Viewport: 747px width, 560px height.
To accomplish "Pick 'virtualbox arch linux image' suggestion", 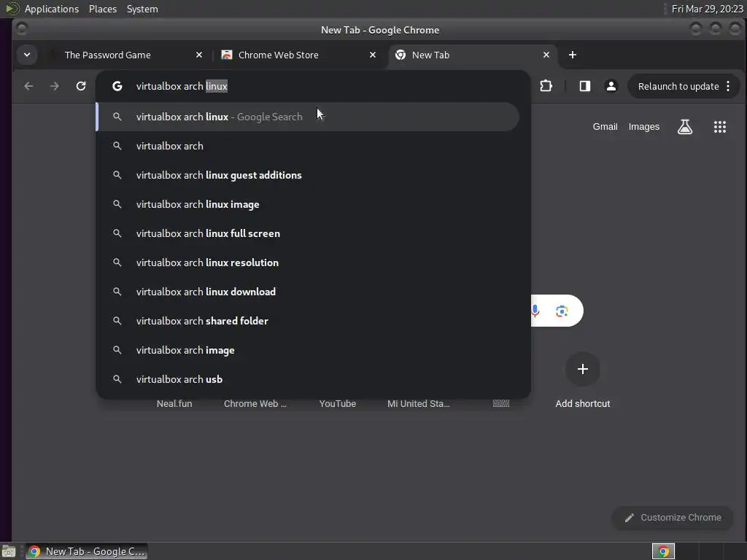I will [x=308, y=204].
